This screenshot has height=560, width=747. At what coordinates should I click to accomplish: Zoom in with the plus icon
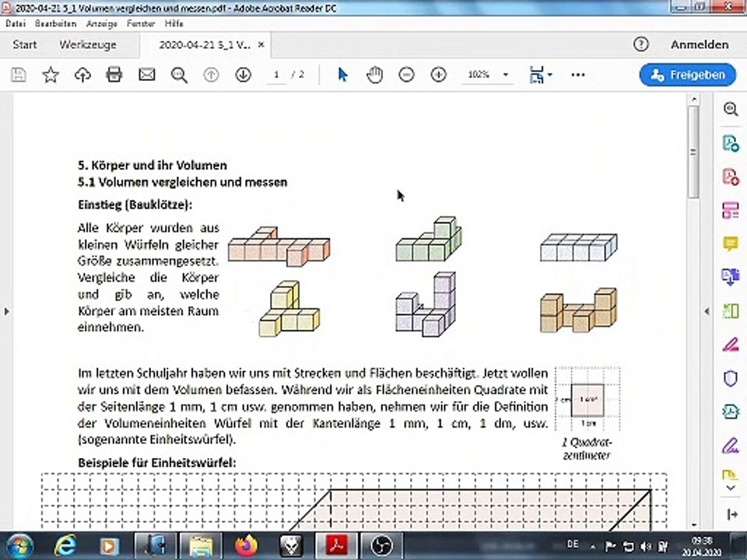click(438, 75)
